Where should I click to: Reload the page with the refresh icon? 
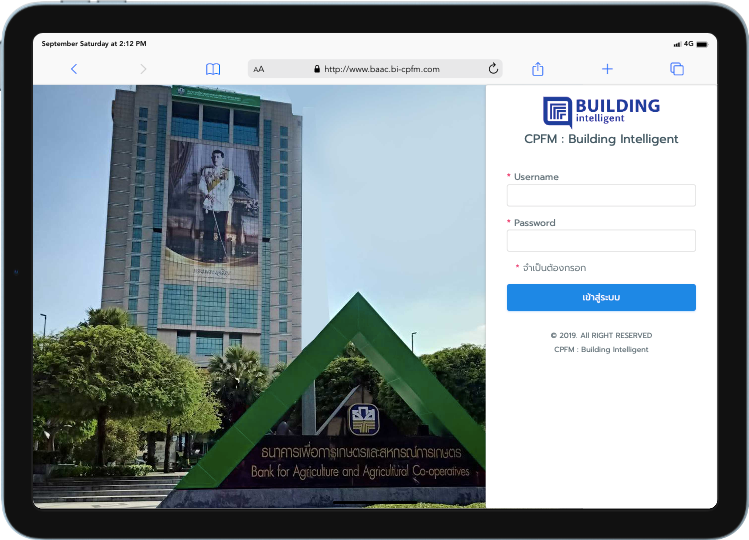493,69
